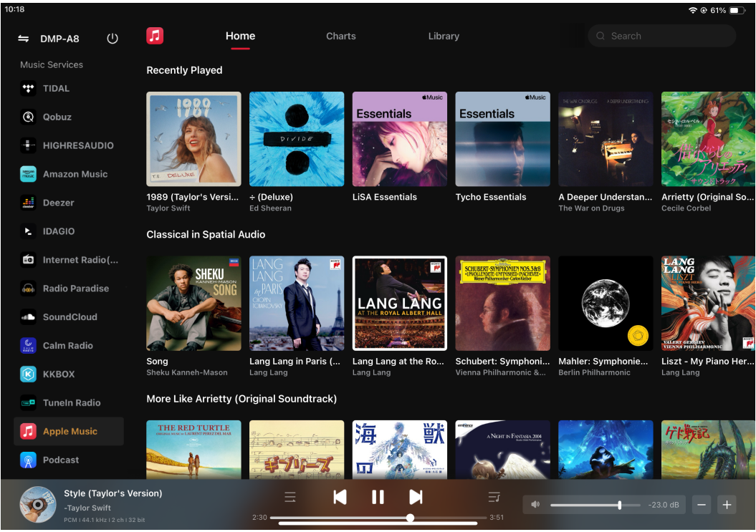Open 1989 (Taylor's Version) album

(x=193, y=139)
